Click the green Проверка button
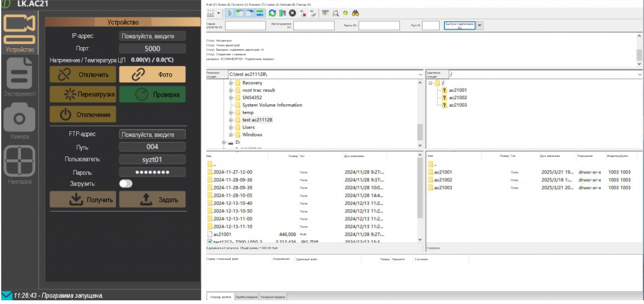 152,94
